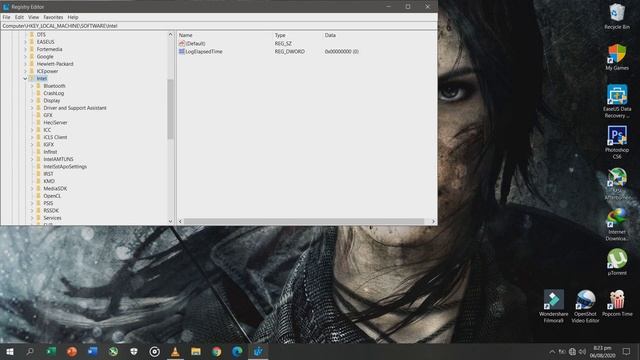
Task: Click the volume icon in system tray
Action: coord(582,351)
